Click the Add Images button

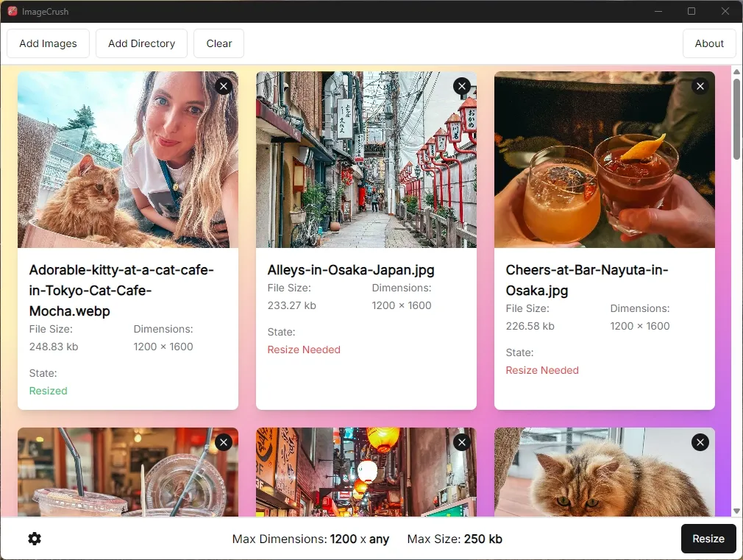click(48, 43)
